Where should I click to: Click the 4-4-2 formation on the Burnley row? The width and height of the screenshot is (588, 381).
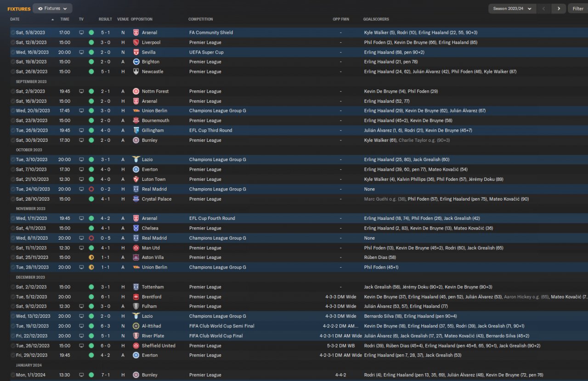(x=340, y=375)
